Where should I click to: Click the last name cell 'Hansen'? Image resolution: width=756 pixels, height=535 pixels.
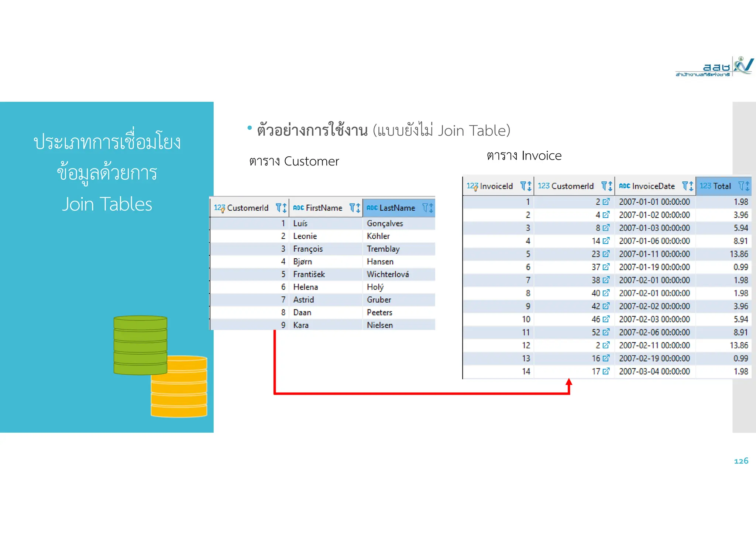[399, 262]
